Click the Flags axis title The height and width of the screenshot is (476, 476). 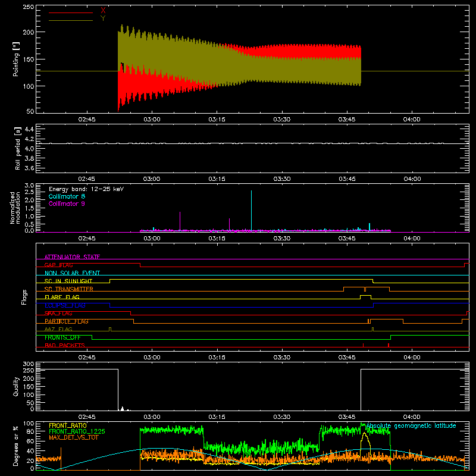tap(24, 297)
